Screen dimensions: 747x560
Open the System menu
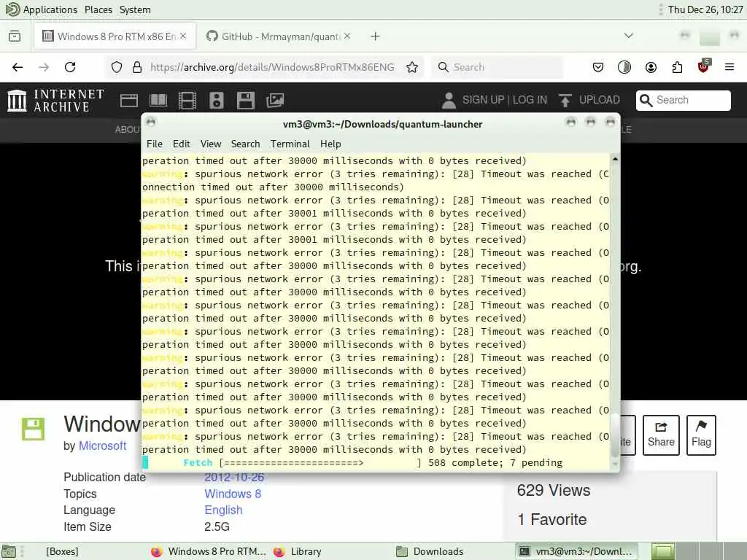[x=135, y=9]
